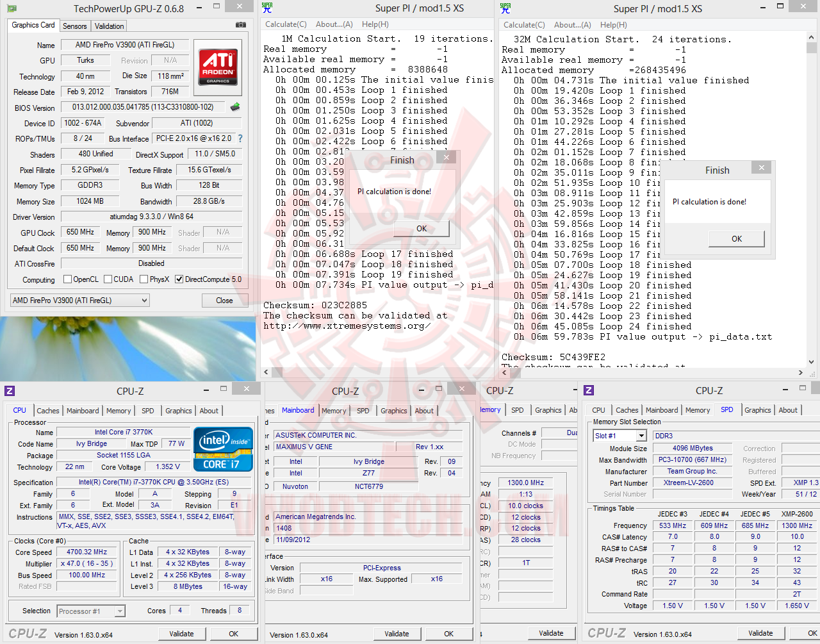820x644 pixels.
Task: Click OK in the 32M Finish dialog
Action: [737, 239]
